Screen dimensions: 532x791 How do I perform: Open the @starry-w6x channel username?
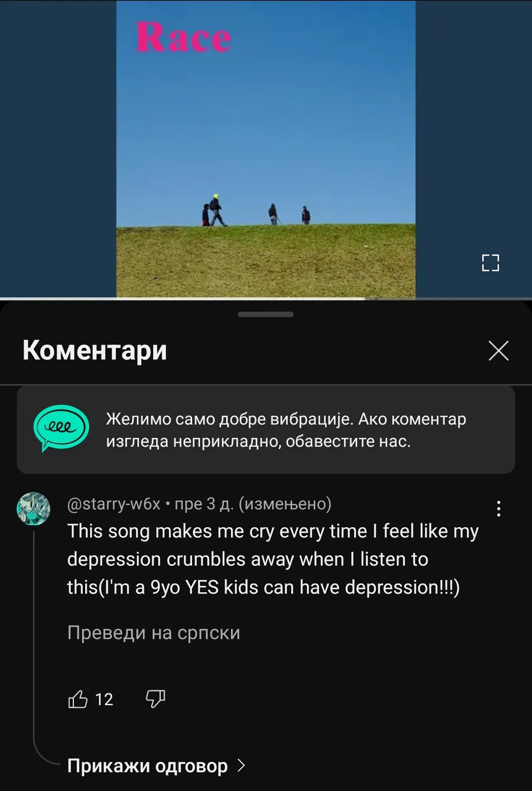pyautogui.click(x=113, y=504)
